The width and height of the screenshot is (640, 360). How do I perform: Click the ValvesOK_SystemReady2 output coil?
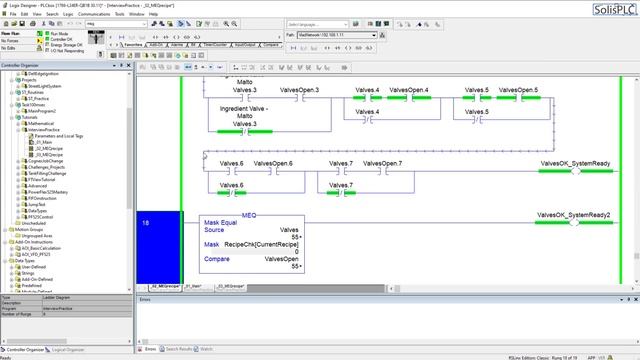coord(574,222)
